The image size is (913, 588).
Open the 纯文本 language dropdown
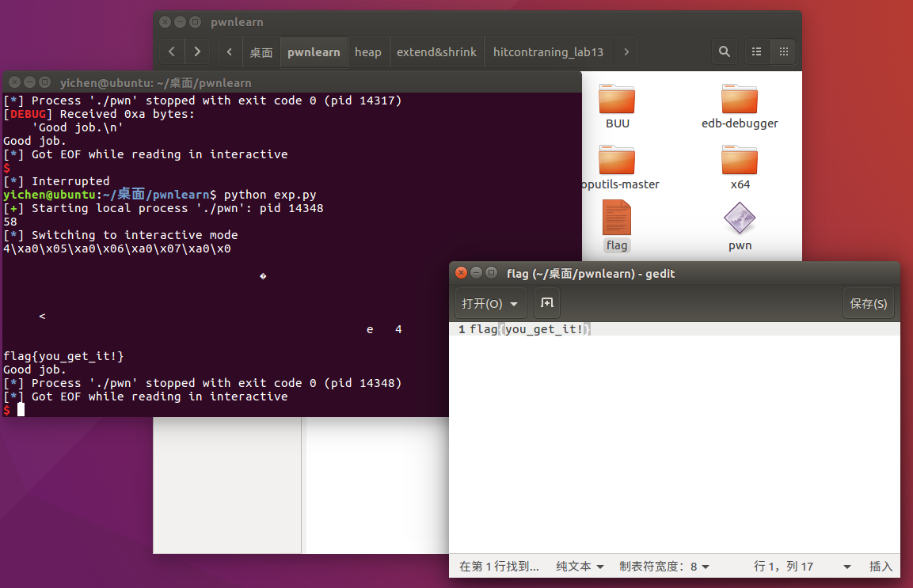coord(580,567)
